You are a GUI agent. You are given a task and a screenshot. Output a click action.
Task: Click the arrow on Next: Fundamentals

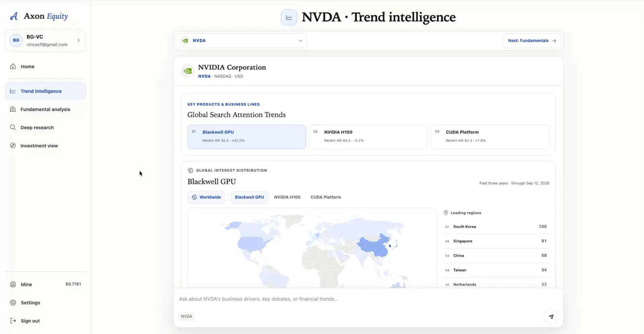click(x=554, y=41)
